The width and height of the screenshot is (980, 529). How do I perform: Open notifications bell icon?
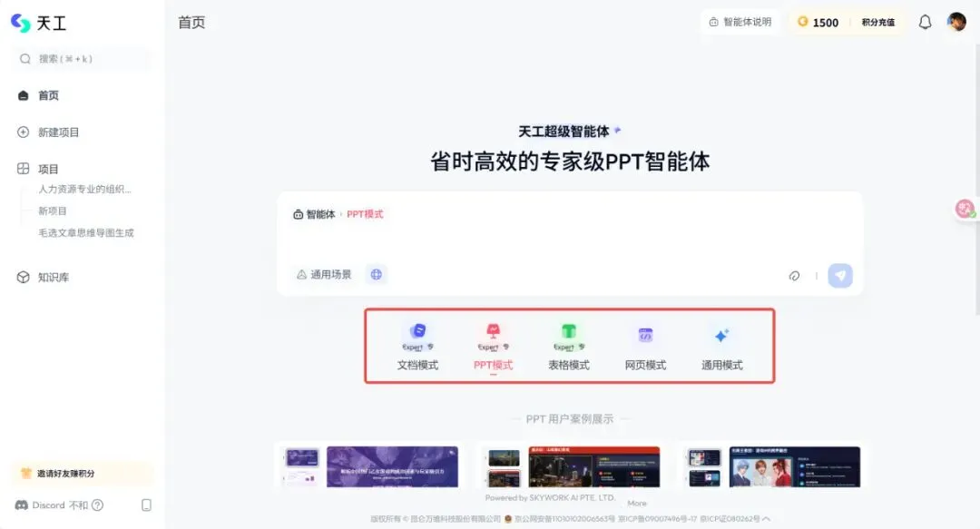coord(925,23)
